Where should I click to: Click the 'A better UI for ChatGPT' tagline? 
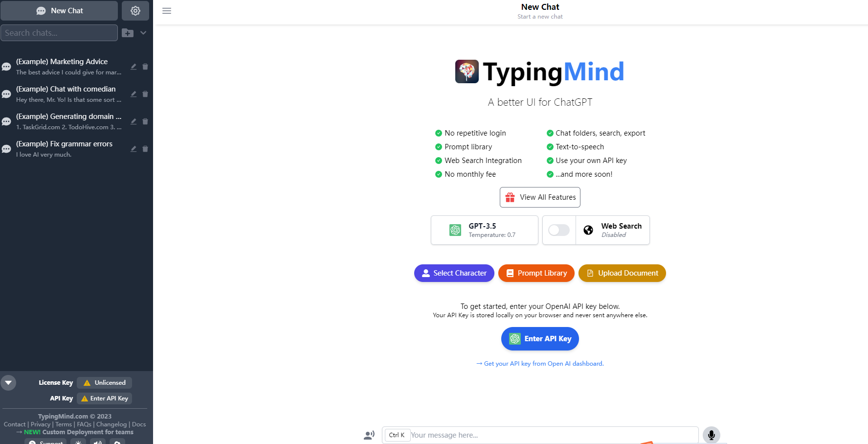tap(540, 102)
